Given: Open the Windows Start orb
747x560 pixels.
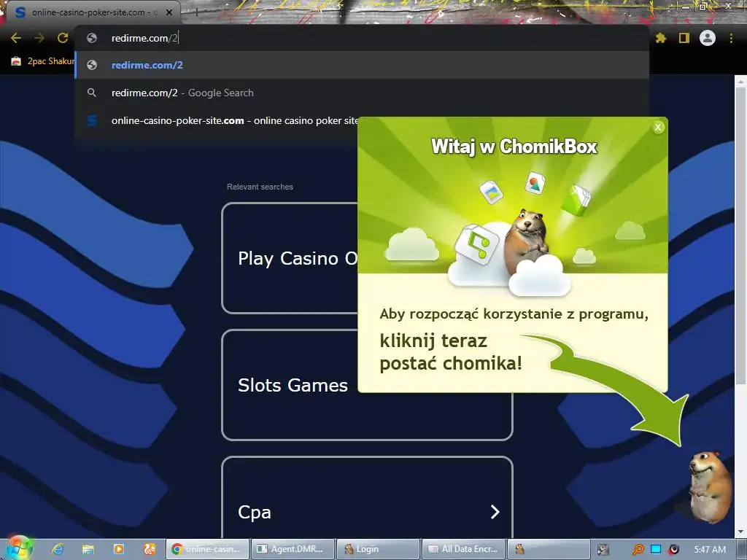Looking at the screenshot, I should pos(18,548).
